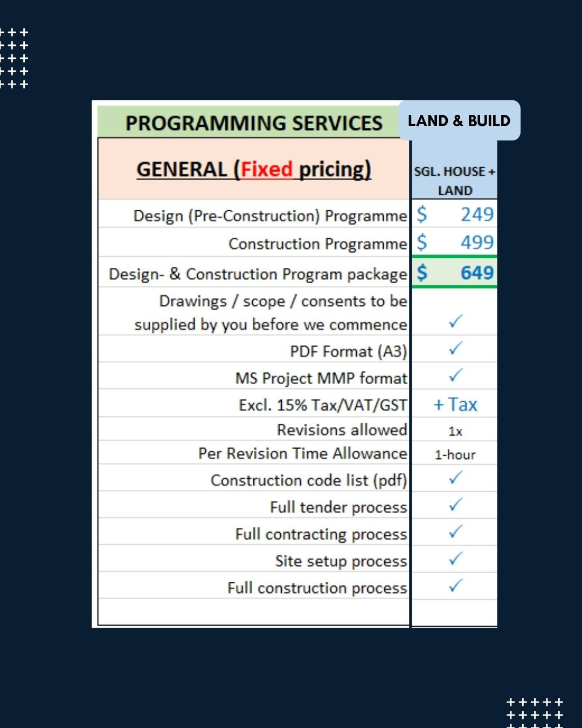
Task: Click checkmark next to Site setup process
Action: pyautogui.click(x=455, y=559)
